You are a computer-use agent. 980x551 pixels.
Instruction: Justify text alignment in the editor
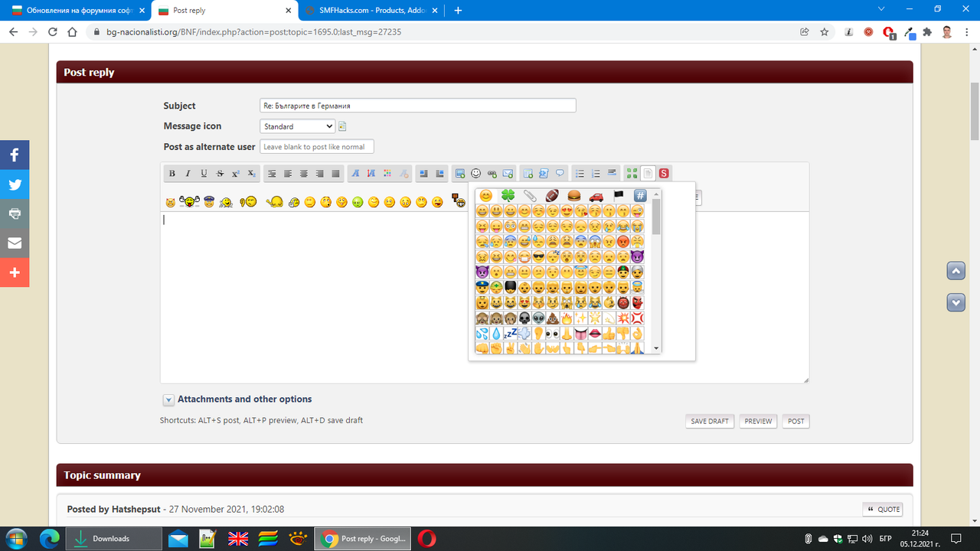coord(335,174)
